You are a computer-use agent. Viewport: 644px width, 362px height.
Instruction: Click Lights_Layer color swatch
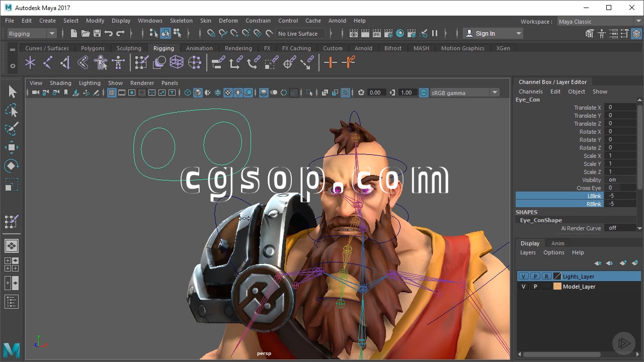[x=557, y=277]
